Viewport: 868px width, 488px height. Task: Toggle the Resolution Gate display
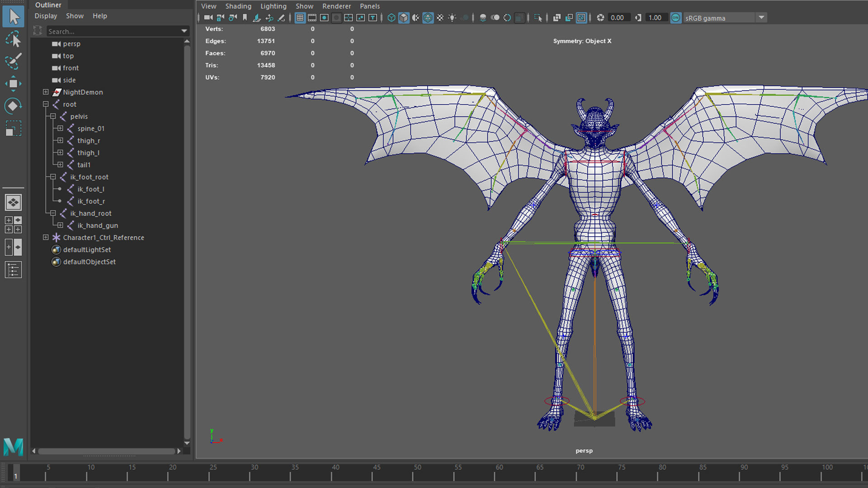click(x=324, y=18)
